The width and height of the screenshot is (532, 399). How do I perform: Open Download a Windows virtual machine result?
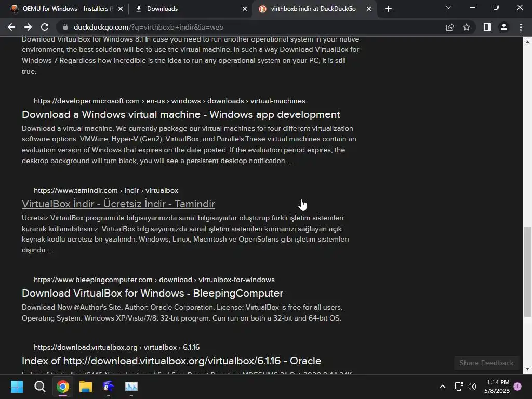[x=181, y=114]
